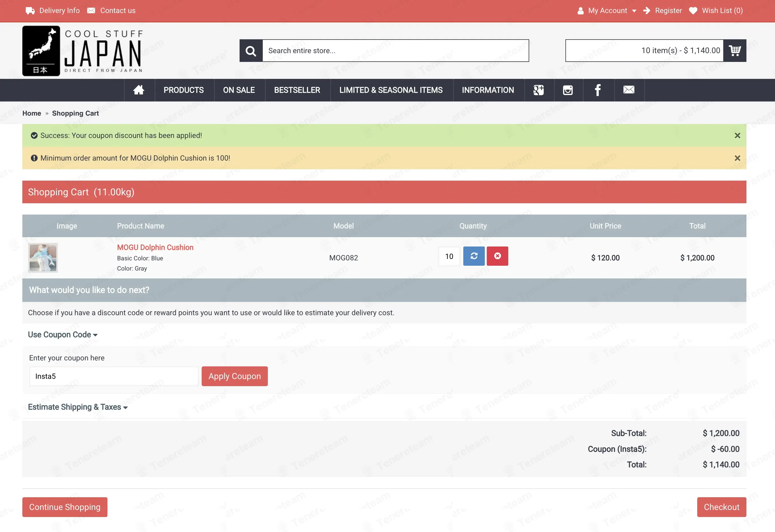Image resolution: width=775 pixels, height=532 pixels.
Task: Open the Google Plus social icon
Action: 539,90
